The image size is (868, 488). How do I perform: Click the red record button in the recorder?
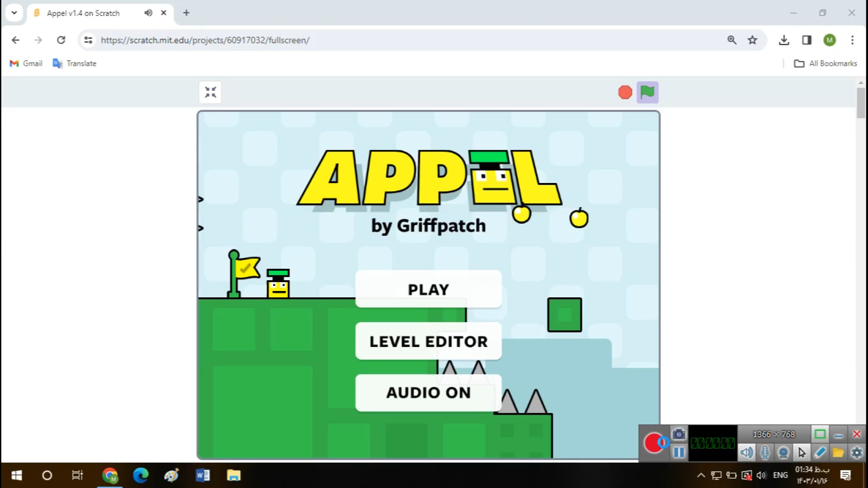pyautogui.click(x=654, y=443)
